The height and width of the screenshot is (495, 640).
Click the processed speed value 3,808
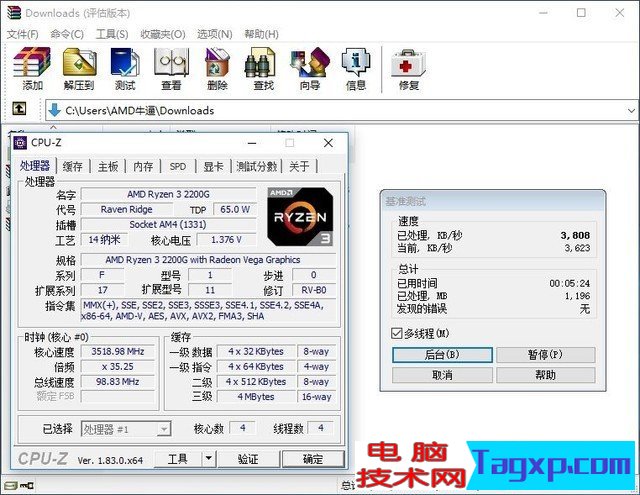click(x=575, y=235)
